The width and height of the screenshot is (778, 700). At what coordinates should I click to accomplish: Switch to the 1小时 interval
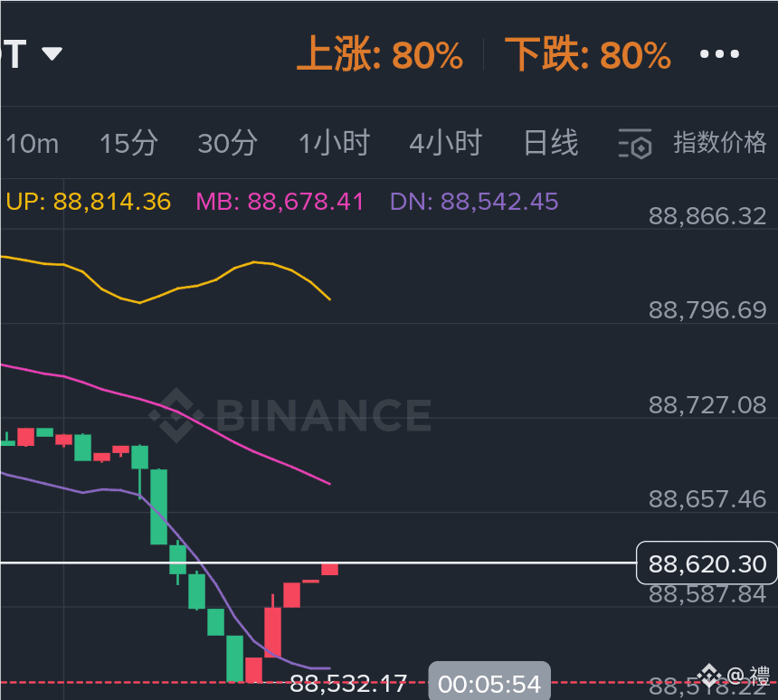click(x=335, y=144)
